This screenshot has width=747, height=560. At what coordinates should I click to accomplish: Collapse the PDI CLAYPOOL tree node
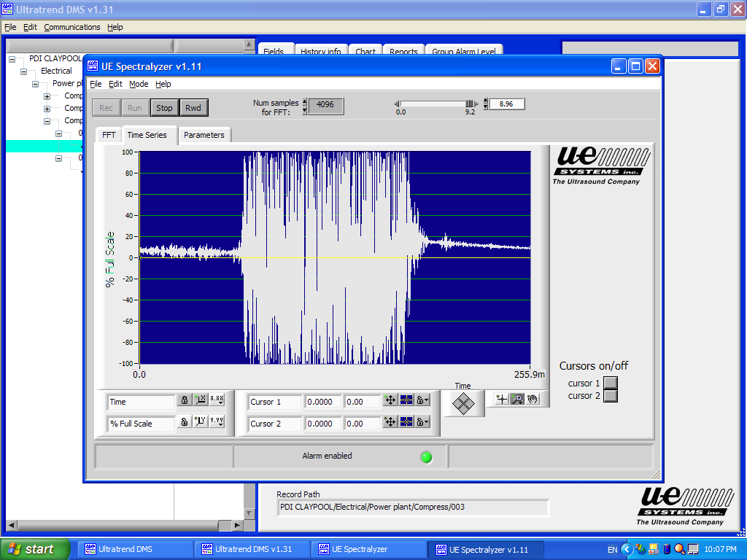(x=12, y=59)
